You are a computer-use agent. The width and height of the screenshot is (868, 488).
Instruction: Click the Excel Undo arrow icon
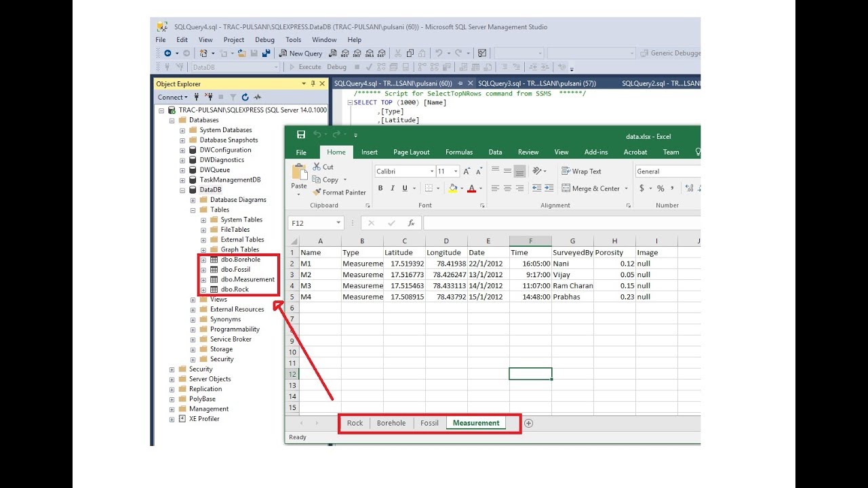(317, 134)
